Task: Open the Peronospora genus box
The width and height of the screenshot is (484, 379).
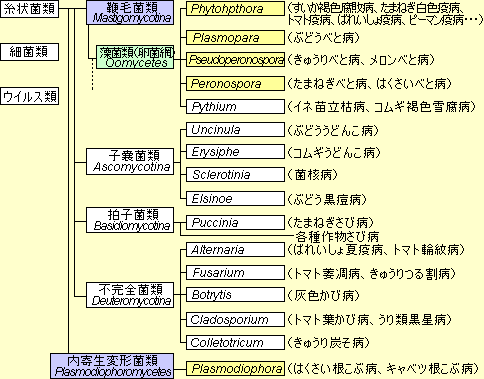Action: [235, 83]
